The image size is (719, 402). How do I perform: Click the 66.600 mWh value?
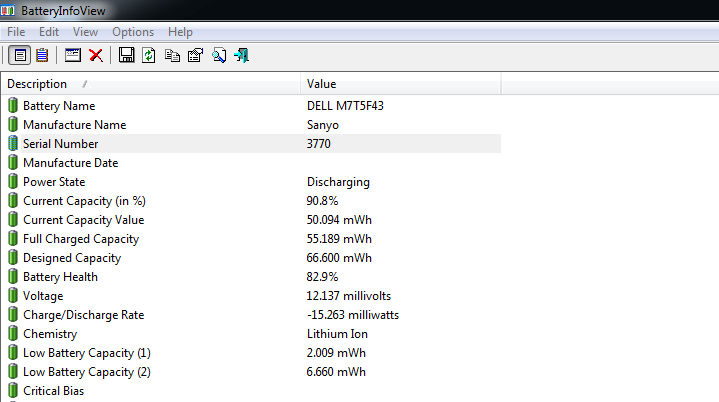339,258
